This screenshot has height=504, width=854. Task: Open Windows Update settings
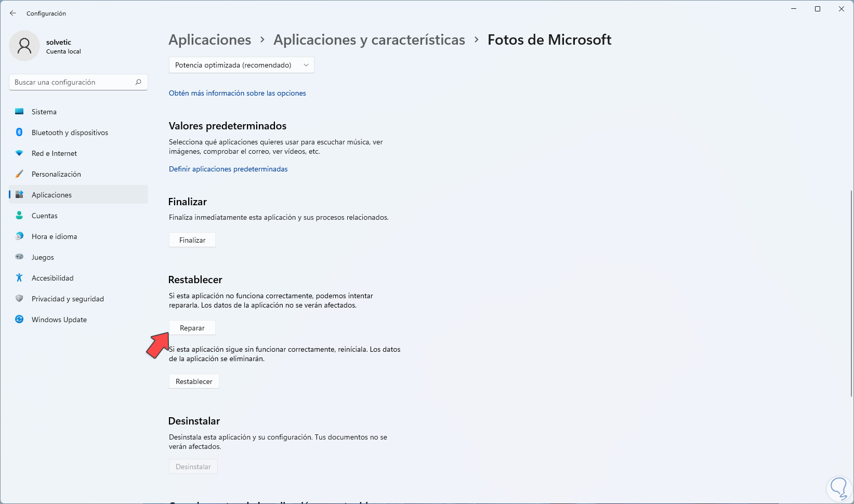tap(78, 320)
